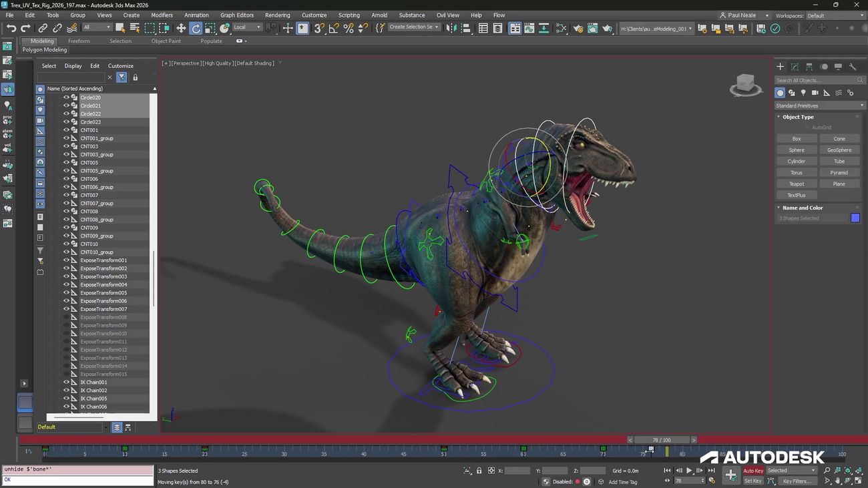Image resolution: width=868 pixels, height=488 pixels.
Task: Click the Key Filters button
Action: (x=797, y=481)
